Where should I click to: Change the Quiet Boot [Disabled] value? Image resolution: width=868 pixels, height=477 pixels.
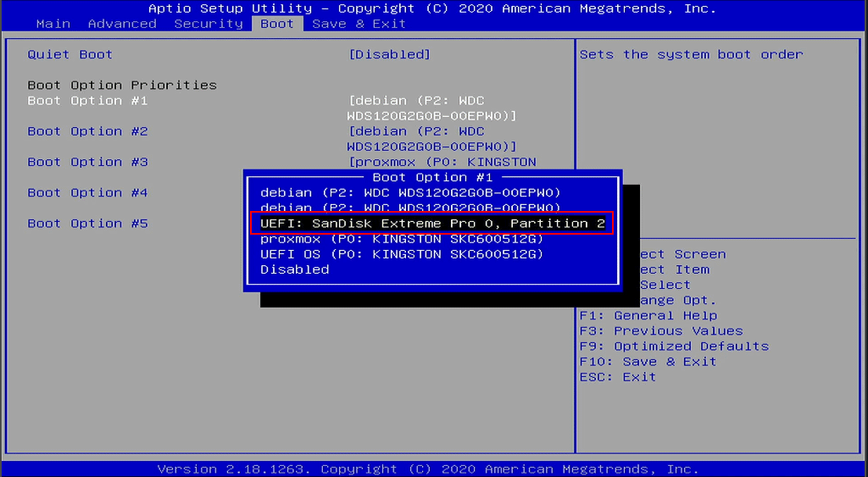coord(390,54)
